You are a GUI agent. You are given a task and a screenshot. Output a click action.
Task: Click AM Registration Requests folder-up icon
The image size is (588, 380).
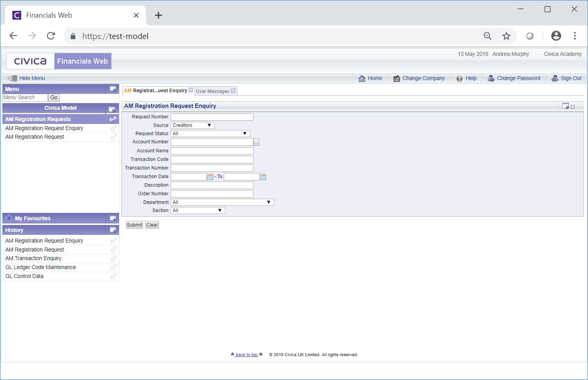click(x=113, y=119)
